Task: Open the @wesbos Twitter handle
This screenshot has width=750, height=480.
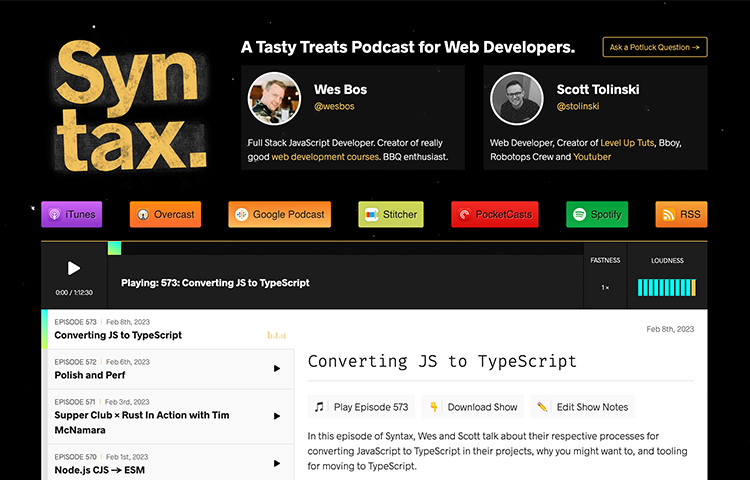Action: point(334,106)
